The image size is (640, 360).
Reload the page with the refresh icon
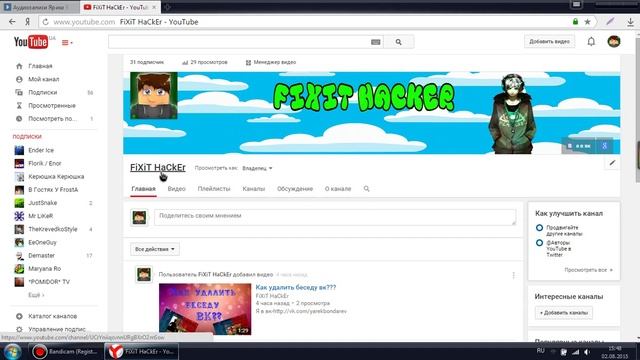46,22
